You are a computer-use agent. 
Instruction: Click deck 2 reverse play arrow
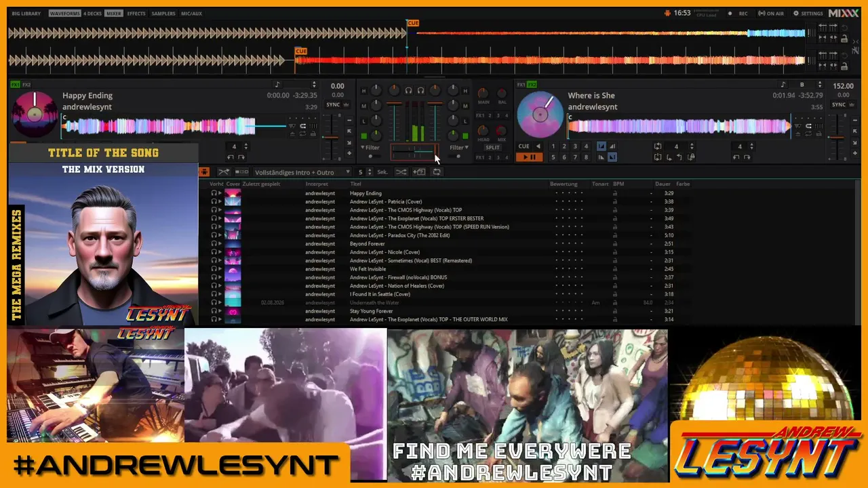[x=538, y=146]
